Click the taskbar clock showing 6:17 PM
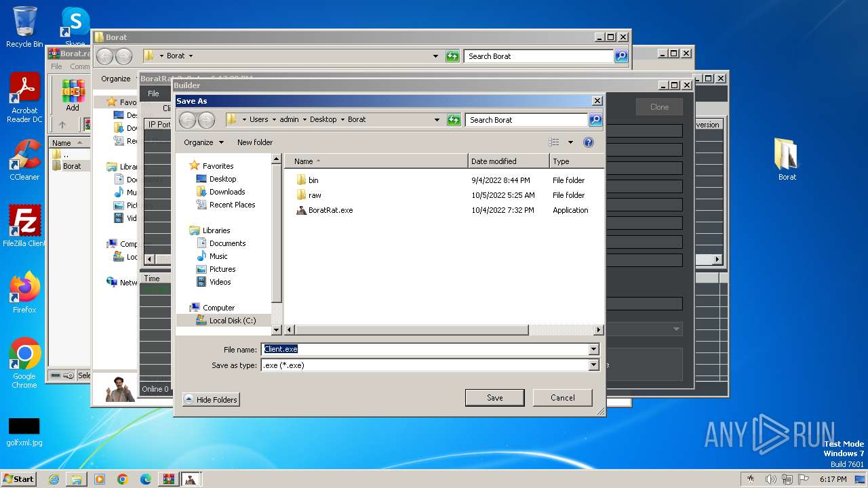 tap(833, 479)
